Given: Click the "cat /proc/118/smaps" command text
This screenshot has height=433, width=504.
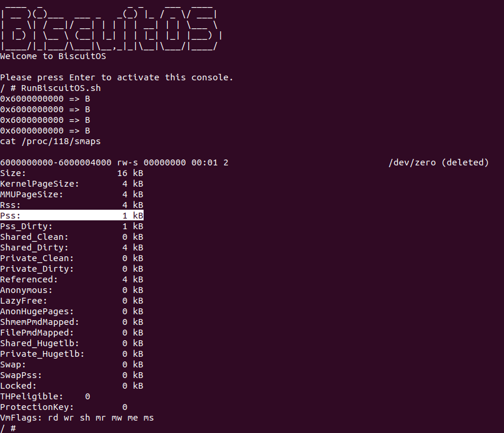Looking at the screenshot, I should point(50,141).
